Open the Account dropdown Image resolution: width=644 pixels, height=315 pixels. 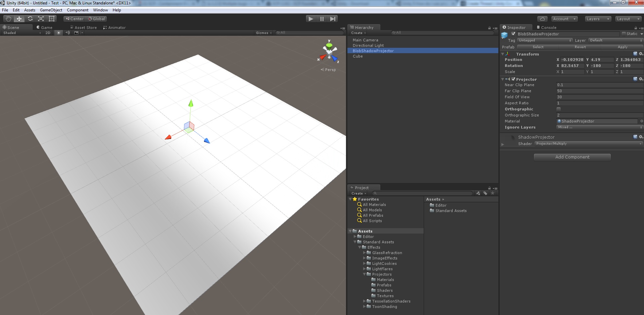(565, 19)
